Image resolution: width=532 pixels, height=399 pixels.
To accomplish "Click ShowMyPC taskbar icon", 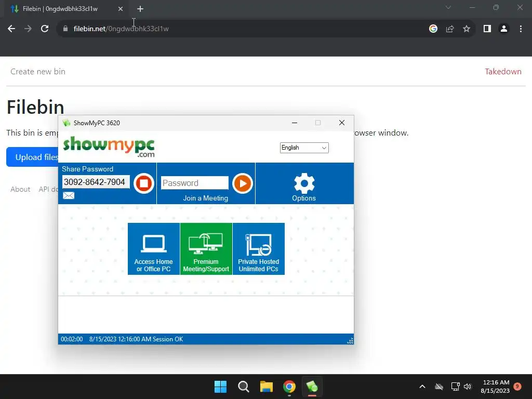I will coord(312,387).
